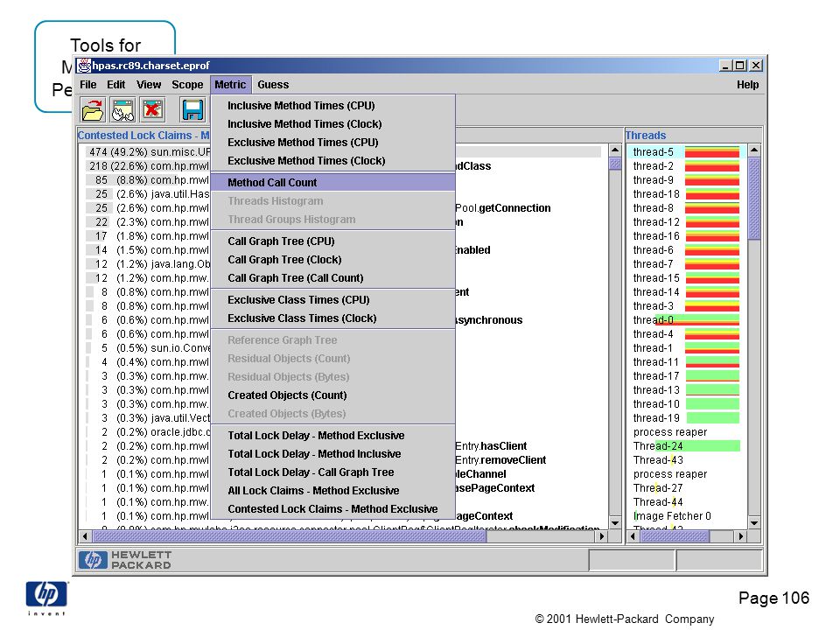This screenshot has height=630, width=840.
Task: Choose Exclusive Method Times (CPU)
Action: coord(333,142)
